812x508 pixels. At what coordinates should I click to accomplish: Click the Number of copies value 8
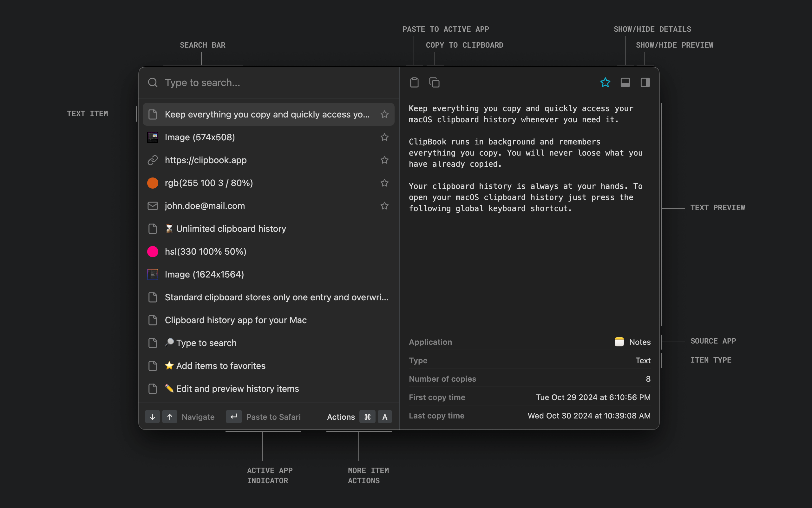click(x=648, y=379)
